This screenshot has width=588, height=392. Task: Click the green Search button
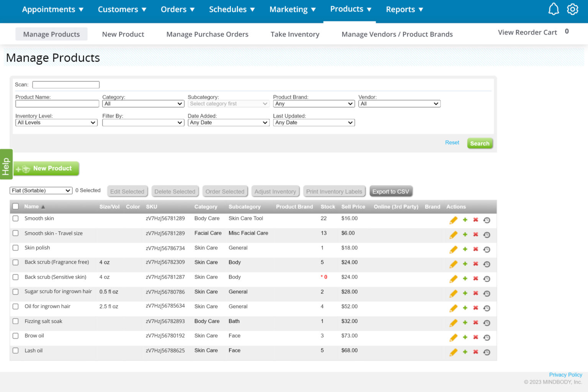480,143
